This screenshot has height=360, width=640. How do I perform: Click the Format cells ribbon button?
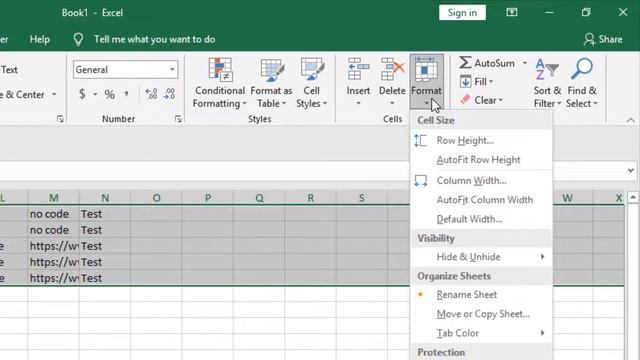[426, 82]
